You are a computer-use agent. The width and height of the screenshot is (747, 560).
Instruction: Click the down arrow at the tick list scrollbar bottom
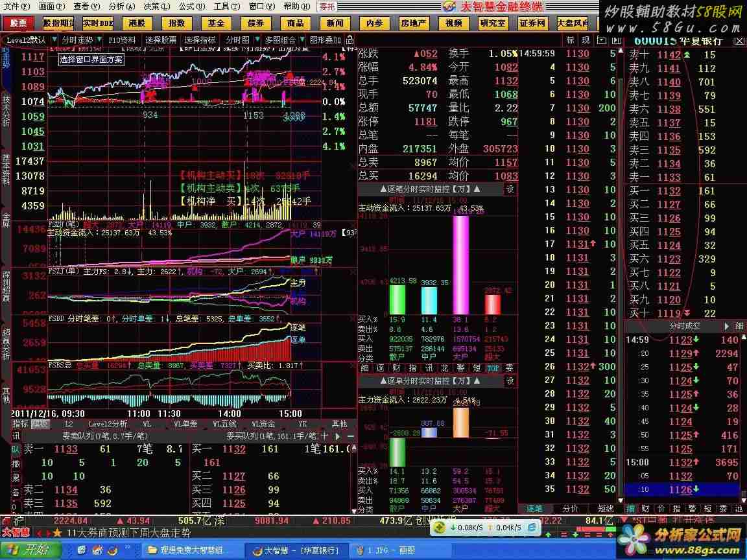[621, 500]
